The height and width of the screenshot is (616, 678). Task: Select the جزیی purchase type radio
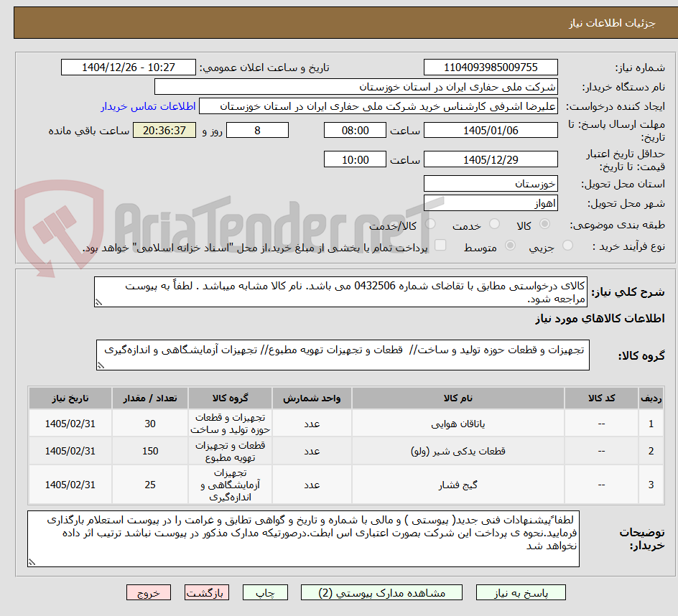tap(567, 246)
